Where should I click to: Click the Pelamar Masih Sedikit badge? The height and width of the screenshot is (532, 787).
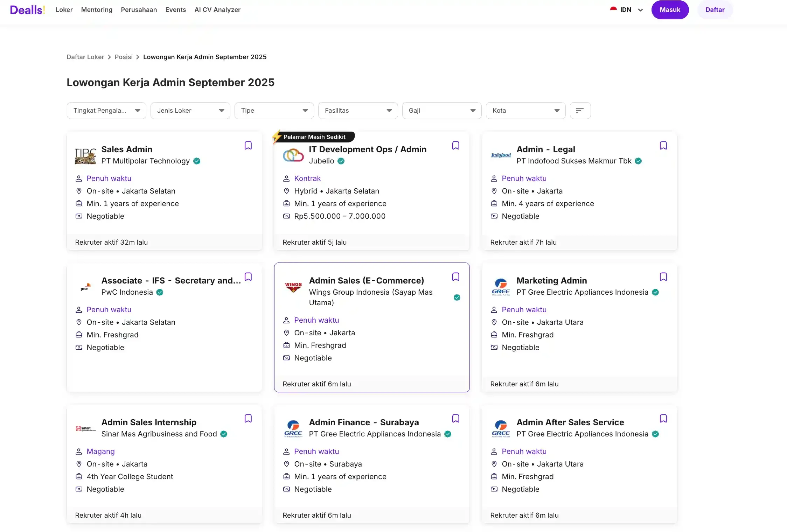pos(314,137)
